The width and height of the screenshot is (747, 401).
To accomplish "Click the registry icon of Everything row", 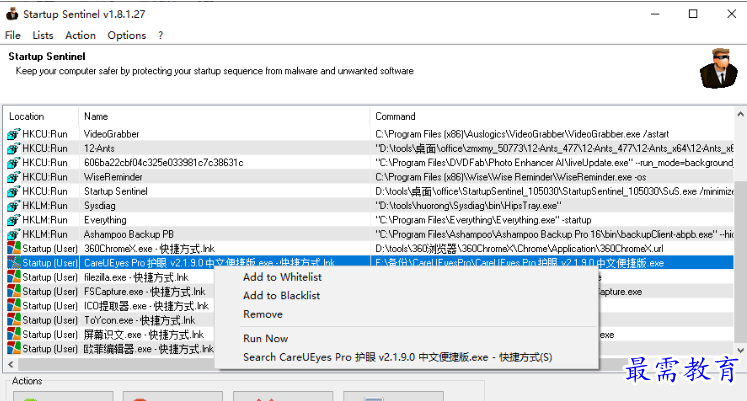I will 14,220.
